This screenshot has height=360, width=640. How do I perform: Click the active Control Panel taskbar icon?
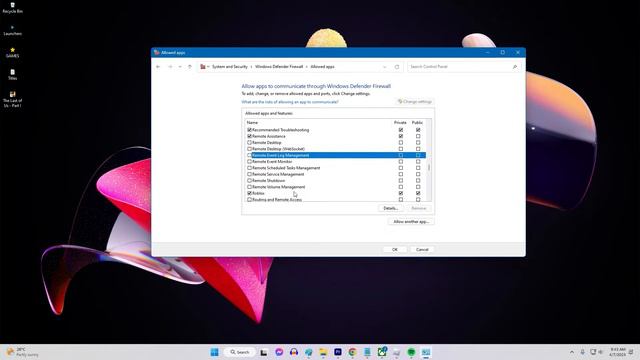pyautogui.click(x=426, y=352)
